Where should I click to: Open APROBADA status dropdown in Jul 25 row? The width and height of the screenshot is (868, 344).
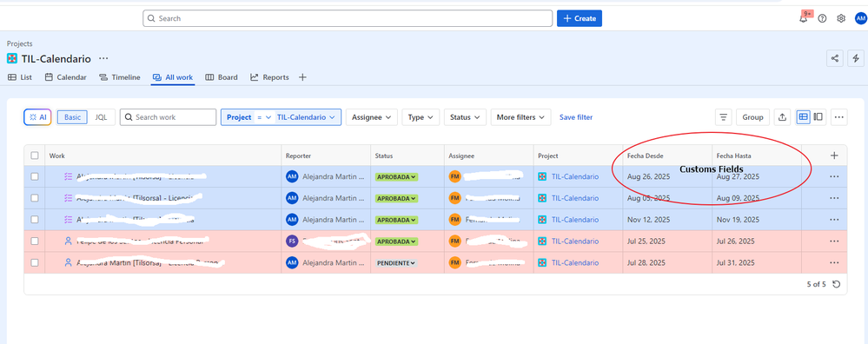[396, 241]
